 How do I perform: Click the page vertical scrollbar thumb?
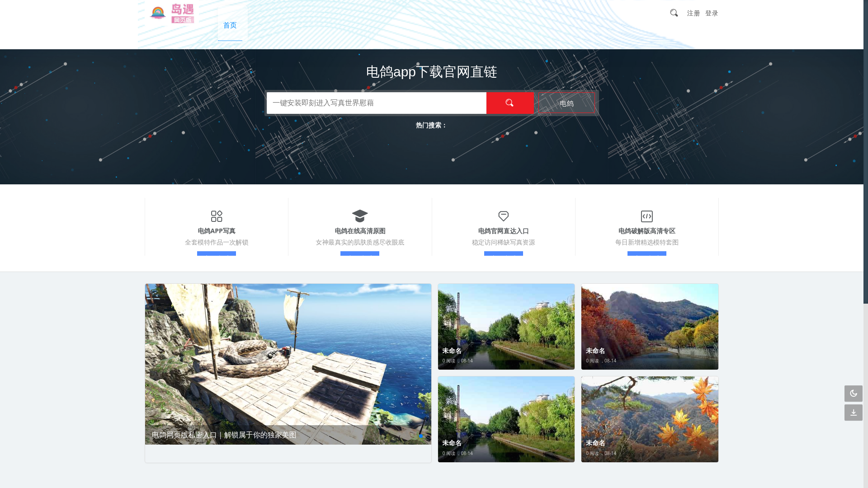(865, 151)
